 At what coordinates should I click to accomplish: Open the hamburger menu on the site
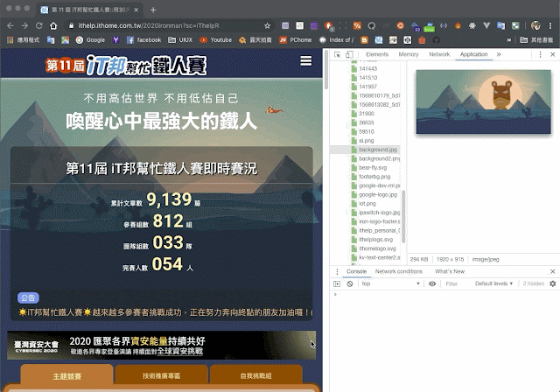305,61
